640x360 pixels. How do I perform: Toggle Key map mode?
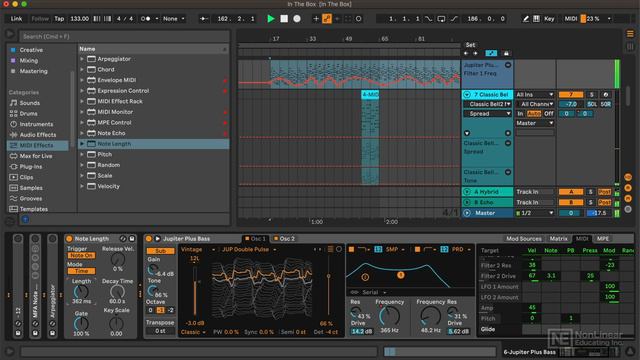pos(549,19)
